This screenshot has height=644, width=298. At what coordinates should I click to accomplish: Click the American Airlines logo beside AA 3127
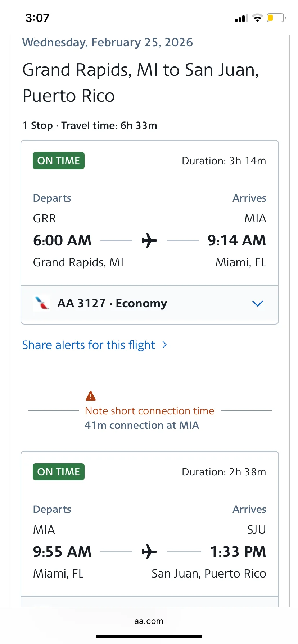coord(42,303)
